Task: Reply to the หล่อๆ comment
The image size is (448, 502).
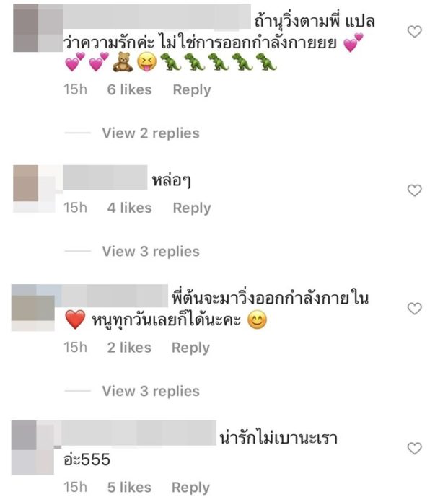Action: point(192,208)
